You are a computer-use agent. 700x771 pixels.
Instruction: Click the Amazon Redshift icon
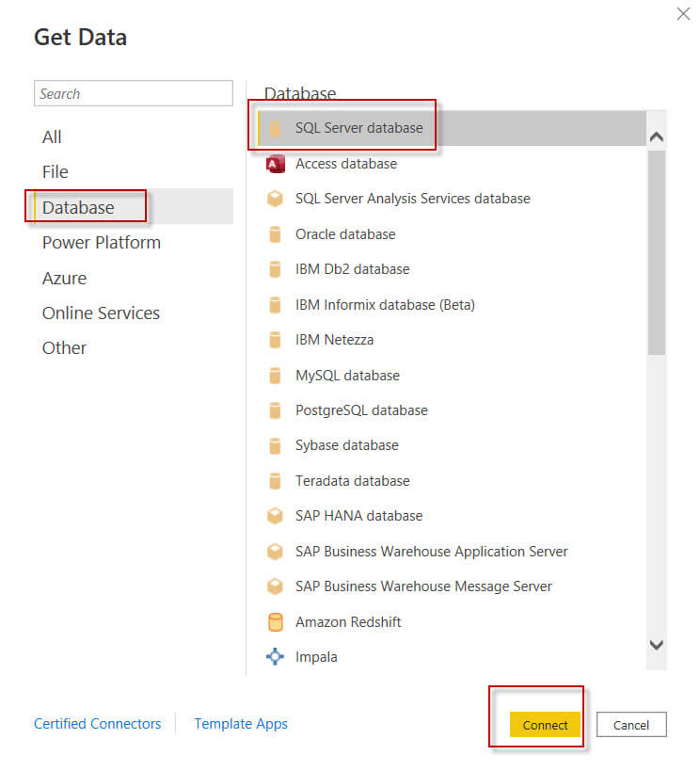click(276, 622)
